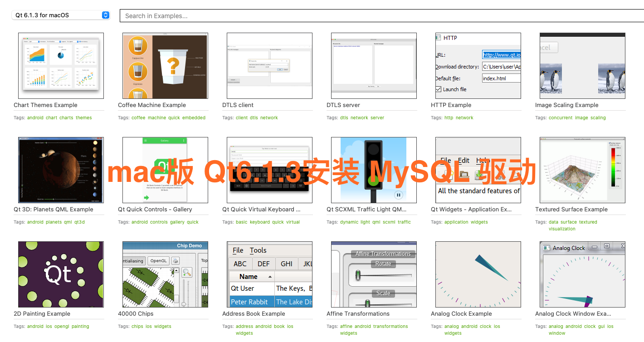Open the Qt Quick Controls Gallery example
This screenshot has width=644, height=342.
click(x=165, y=170)
